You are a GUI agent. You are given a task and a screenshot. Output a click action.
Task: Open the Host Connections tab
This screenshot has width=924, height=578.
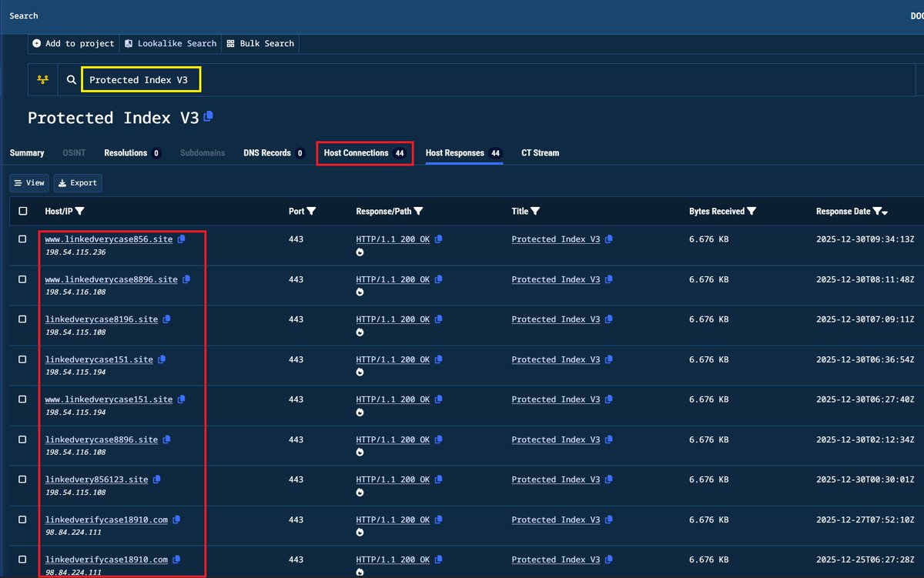(365, 152)
